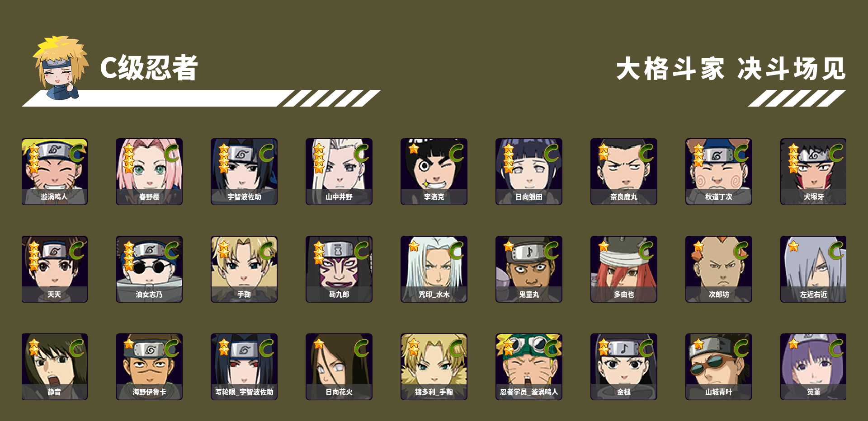
Task: Choose the 多由也 character card
Action: point(624,269)
